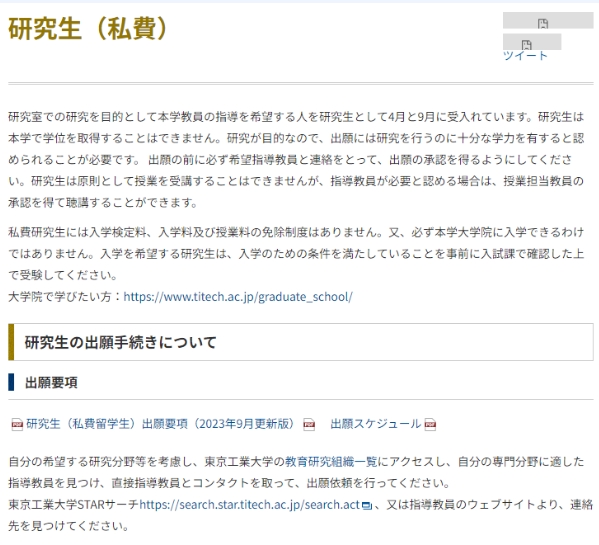Image resolution: width=599 pixels, height=545 pixels.
Task: Click the 研究生の出願手続きについて section heading
Action: pyautogui.click(x=121, y=342)
